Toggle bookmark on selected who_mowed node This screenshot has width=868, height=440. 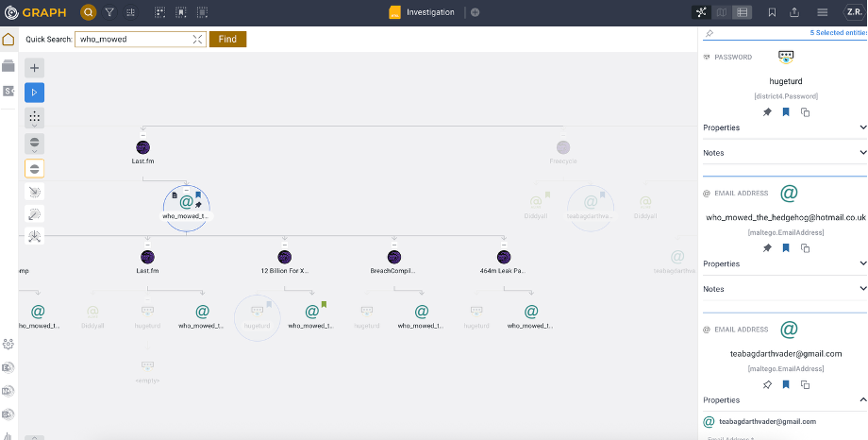[198, 195]
